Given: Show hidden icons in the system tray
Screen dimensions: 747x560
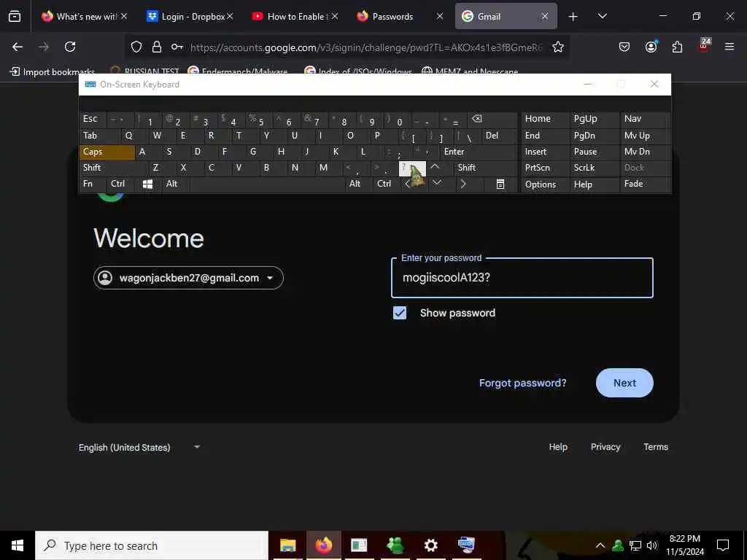Looking at the screenshot, I should 600,545.
